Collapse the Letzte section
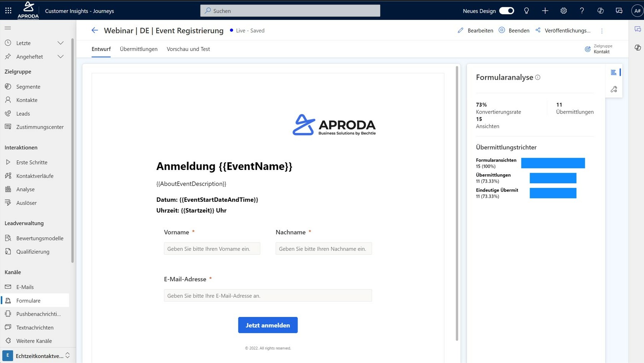Viewport: 644px width, 363px height. pos(60,43)
